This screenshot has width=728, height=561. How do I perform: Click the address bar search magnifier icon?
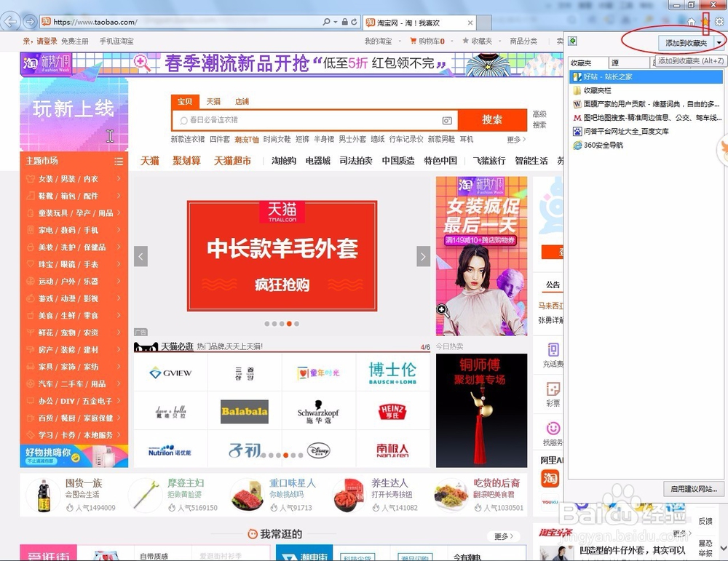tap(326, 22)
